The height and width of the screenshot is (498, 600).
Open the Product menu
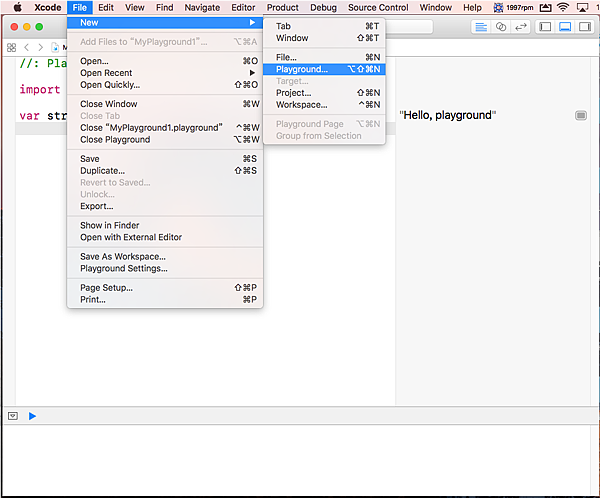[x=282, y=7]
